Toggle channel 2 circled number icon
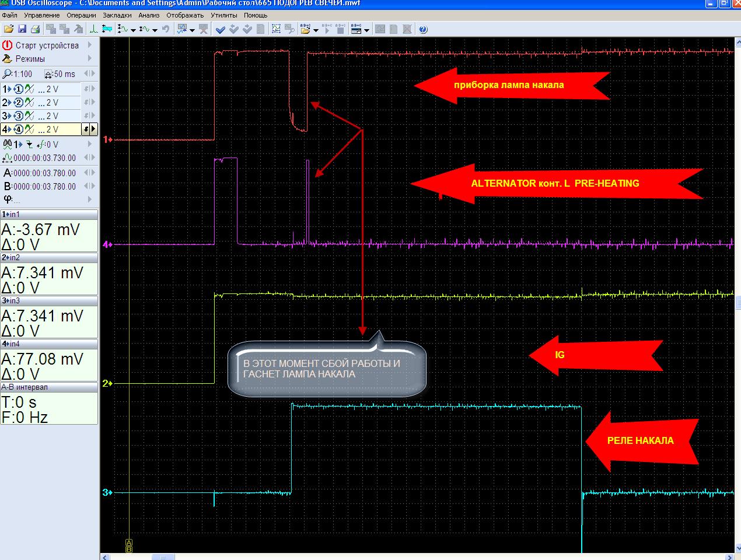741x560 pixels. click(x=18, y=103)
